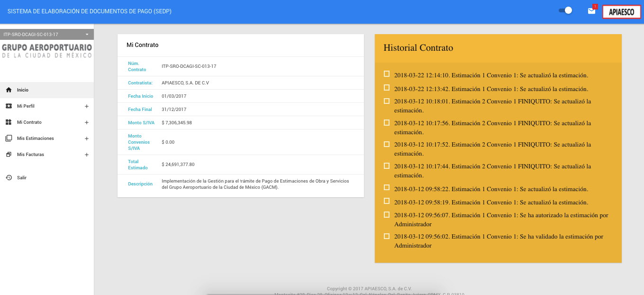Select Inicio in the sidebar menu

point(23,90)
